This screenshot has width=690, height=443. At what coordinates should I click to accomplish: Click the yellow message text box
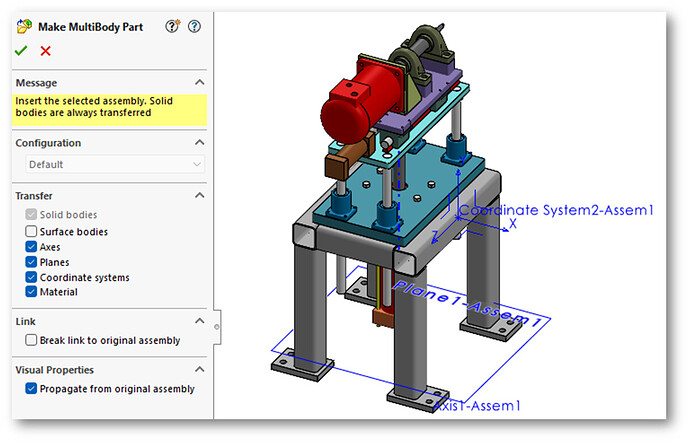pos(109,110)
